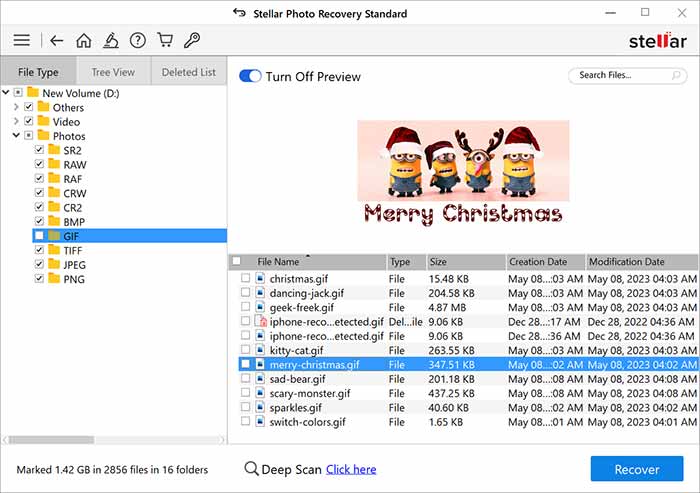Image resolution: width=700 pixels, height=493 pixels.
Task: Select the geek-freek.gif file name
Action: (x=301, y=307)
